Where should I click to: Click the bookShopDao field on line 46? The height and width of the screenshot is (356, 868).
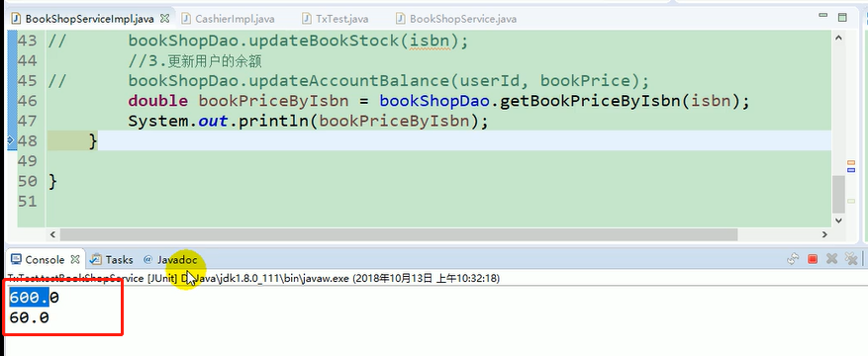[434, 101]
